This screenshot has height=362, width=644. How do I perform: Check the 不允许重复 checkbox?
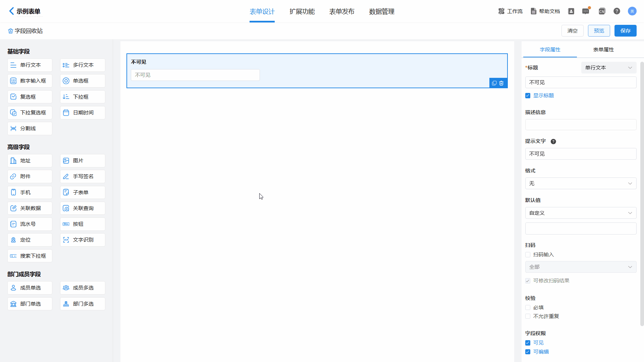pos(528,316)
